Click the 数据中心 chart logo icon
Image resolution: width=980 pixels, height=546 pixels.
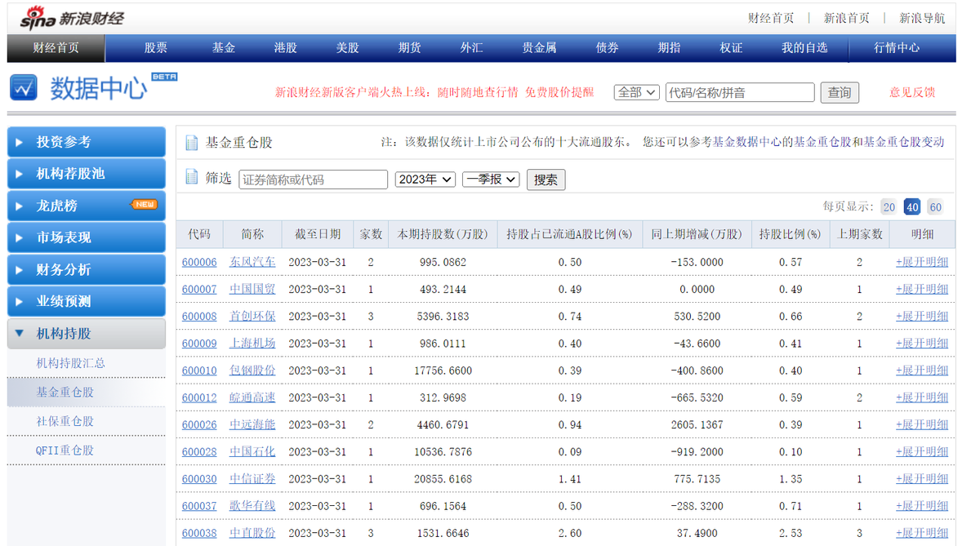coord(24,87)
